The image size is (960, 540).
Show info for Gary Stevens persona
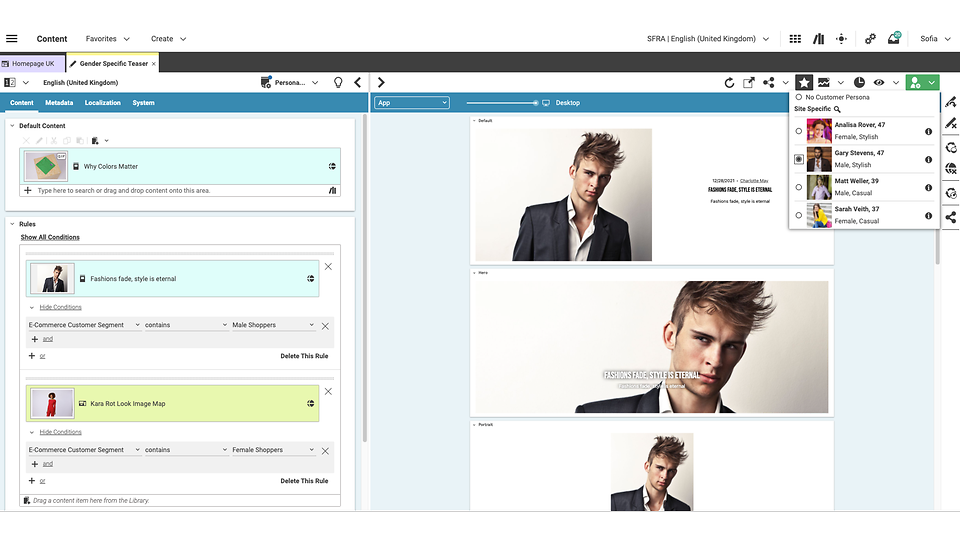928,160
